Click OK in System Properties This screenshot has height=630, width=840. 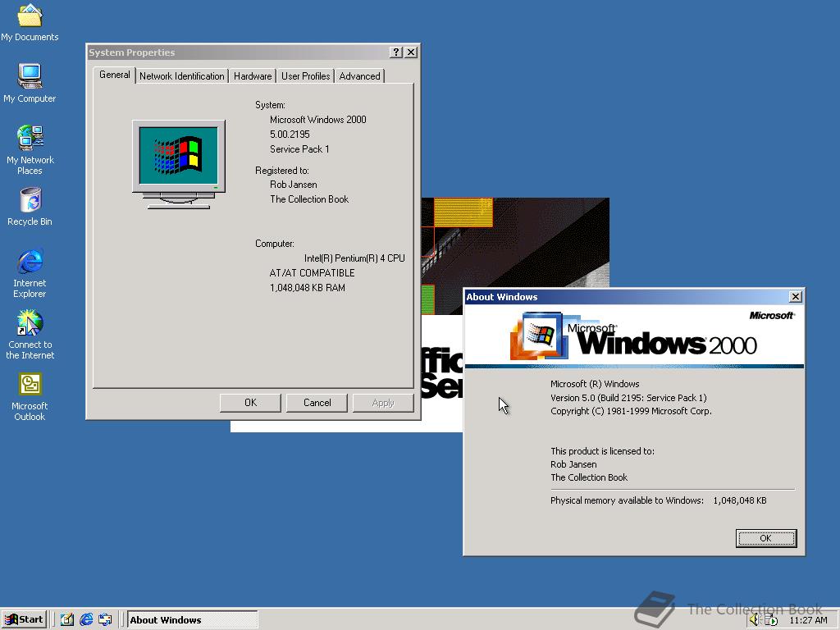tap(250, 403)
